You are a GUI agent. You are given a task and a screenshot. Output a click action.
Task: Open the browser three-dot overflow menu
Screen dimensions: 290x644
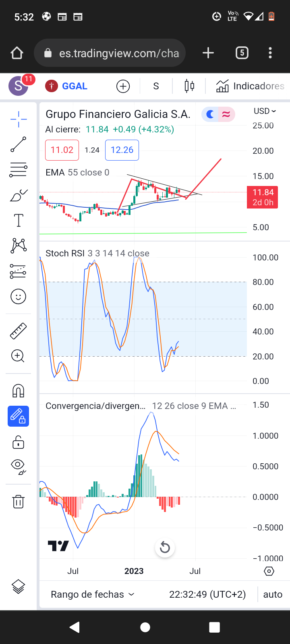pos(270,53)
